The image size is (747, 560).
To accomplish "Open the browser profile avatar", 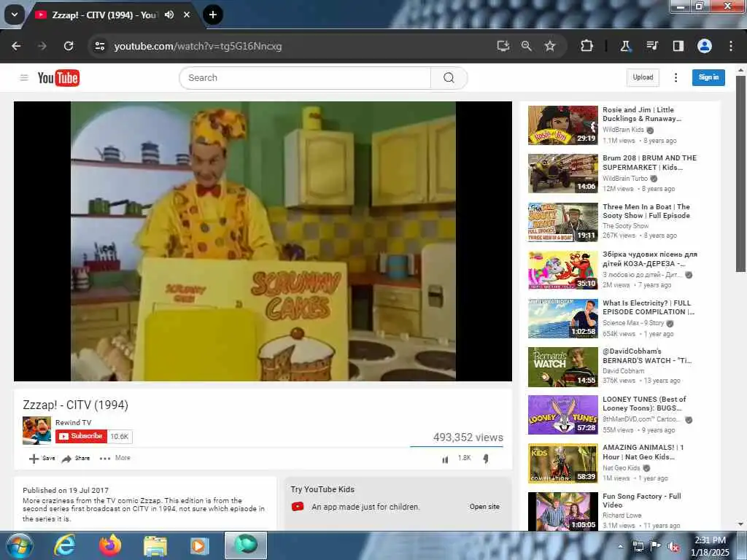I will click(705, 46).
